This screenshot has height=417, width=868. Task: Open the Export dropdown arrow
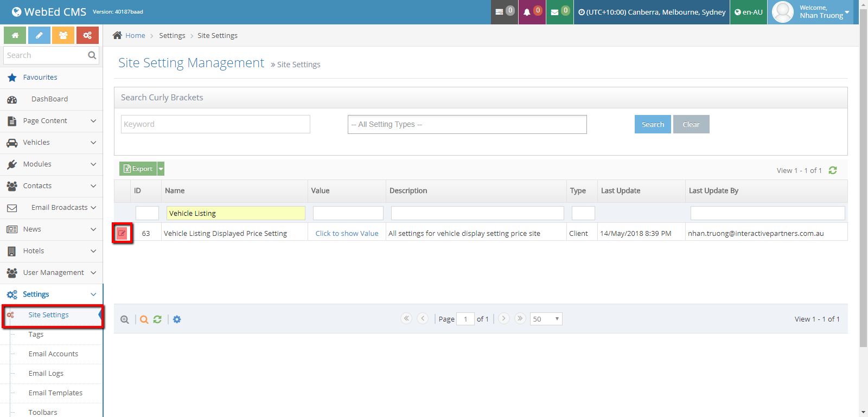[x=161, y=169]
